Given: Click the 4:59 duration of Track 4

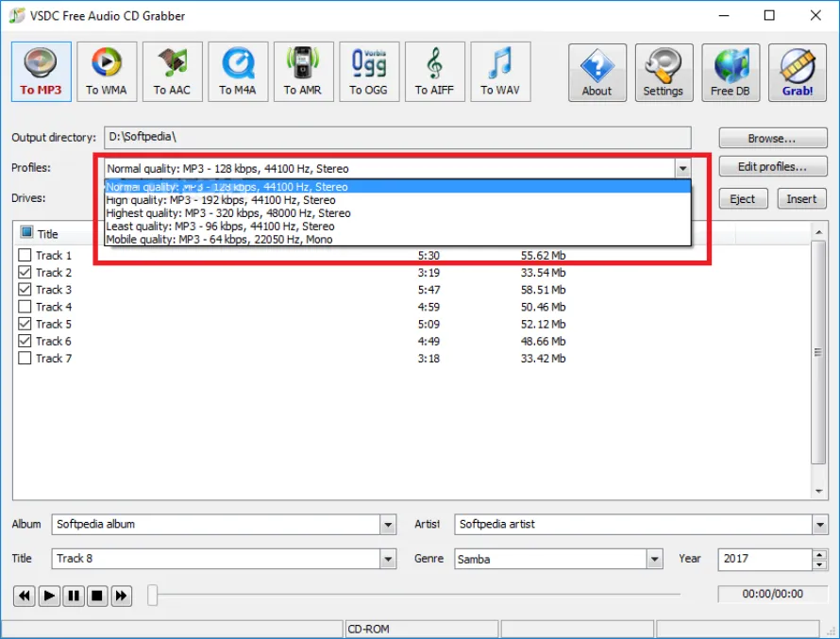Looking at the screenshot, I should click(x=428, y=307).
